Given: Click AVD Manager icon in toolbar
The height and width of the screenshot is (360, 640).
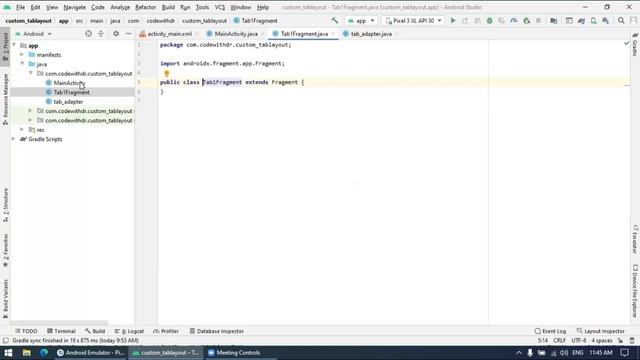Looking at the screenshot, I should pyautogui.click(x=593, y=20).
